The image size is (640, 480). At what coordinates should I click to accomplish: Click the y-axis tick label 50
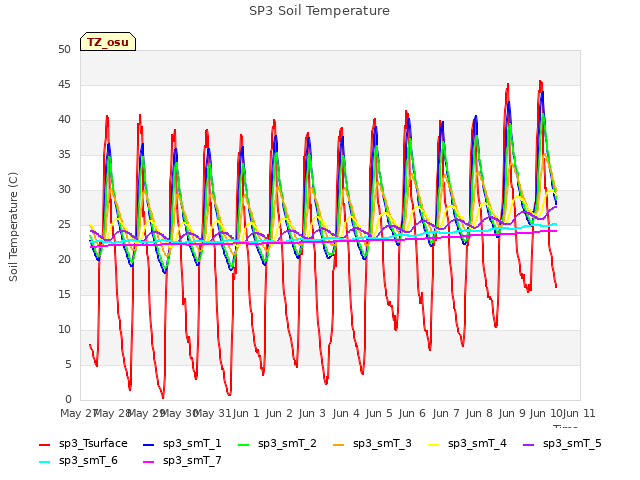pos(64,49)
